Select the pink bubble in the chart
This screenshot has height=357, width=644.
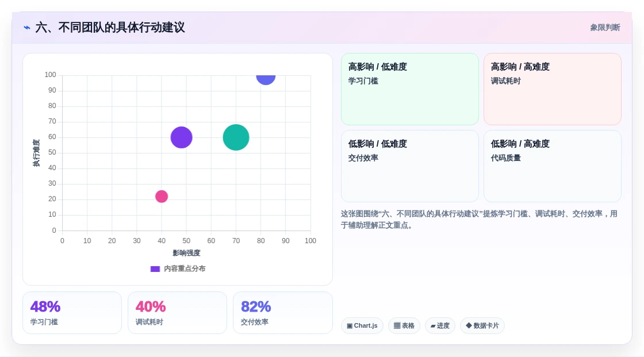[x=162, y=197]
